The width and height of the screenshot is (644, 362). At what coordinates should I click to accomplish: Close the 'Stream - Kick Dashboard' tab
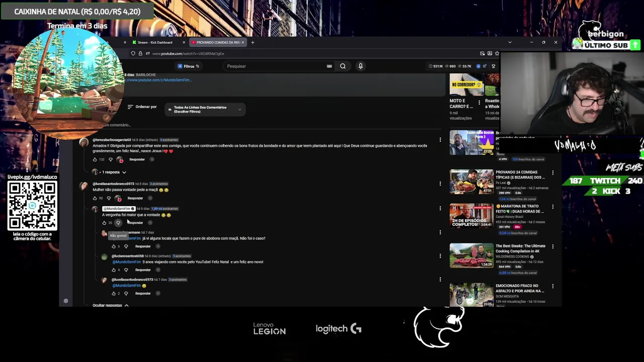(x=184, y=42)
